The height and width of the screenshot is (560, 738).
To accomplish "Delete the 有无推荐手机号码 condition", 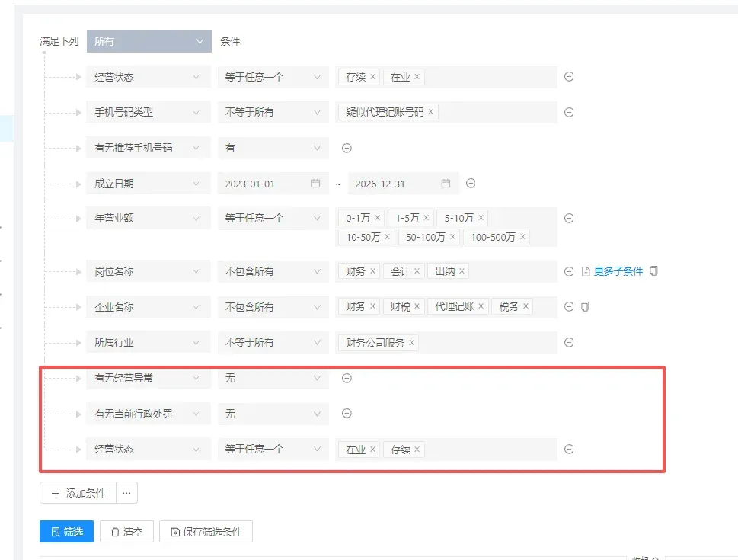I will pos(347,148).
